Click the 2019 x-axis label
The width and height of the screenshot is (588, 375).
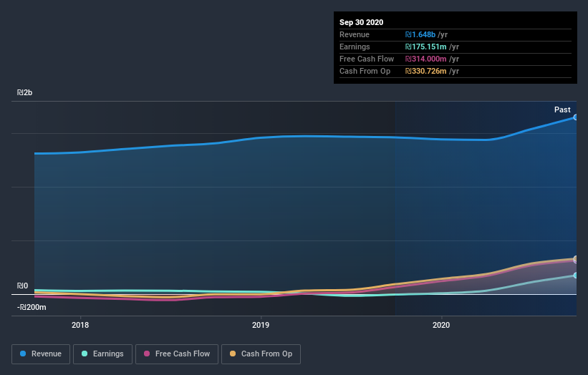click(x=261, y=325)
